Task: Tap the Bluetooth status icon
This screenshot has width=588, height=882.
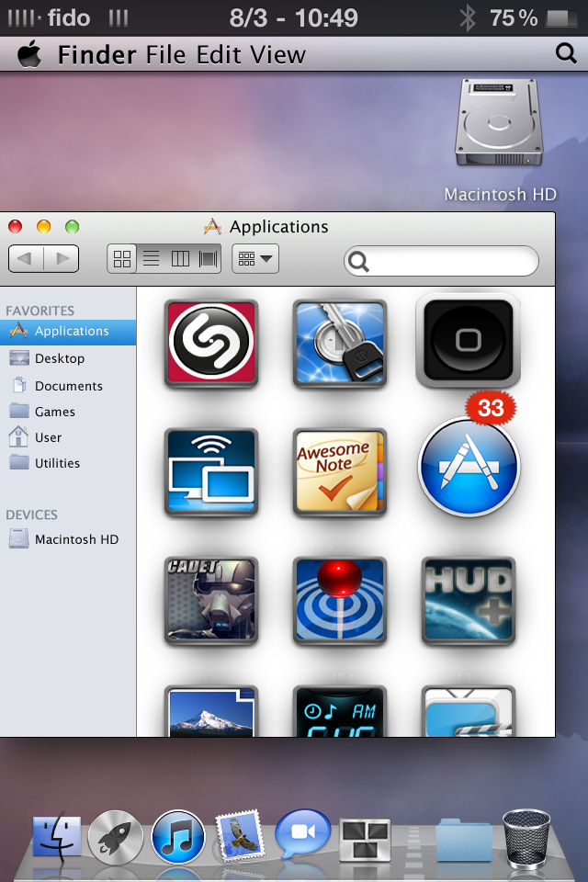Action: (467, 17)
